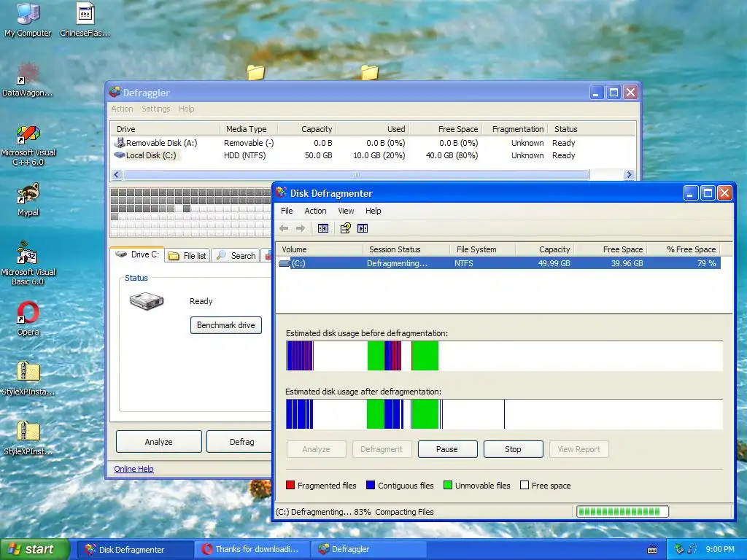This screenshot has width=747, height=560.
Task: Open the Start menu
Action: click(34, 549)
